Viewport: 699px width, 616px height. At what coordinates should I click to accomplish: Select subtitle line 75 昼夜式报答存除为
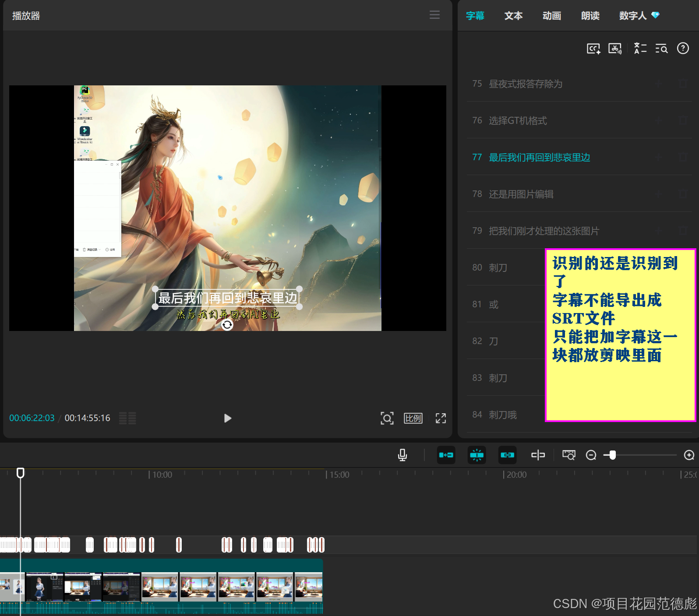click(x=579, y=84)
